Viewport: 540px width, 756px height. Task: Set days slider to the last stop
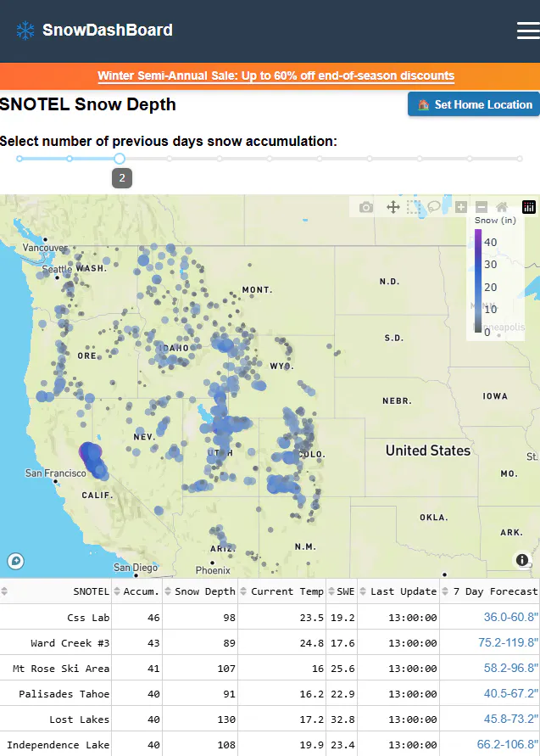coord(520,159)
